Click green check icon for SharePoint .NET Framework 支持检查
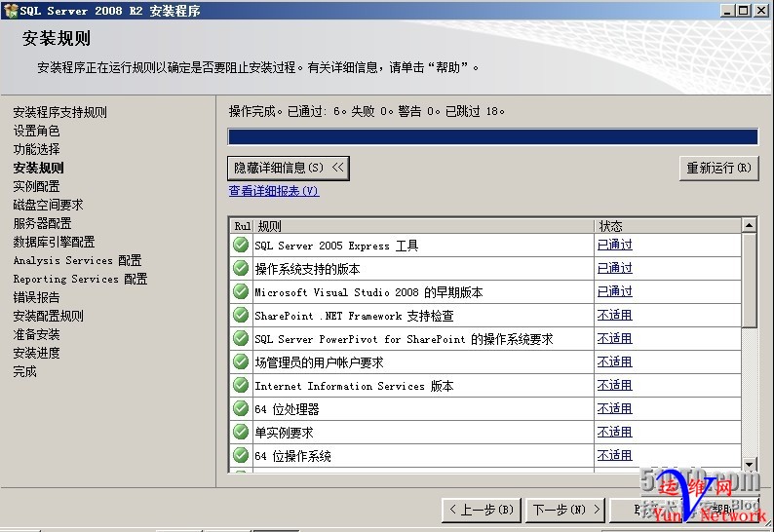Screen dimensions: 774x532 (x=241, y=315)
